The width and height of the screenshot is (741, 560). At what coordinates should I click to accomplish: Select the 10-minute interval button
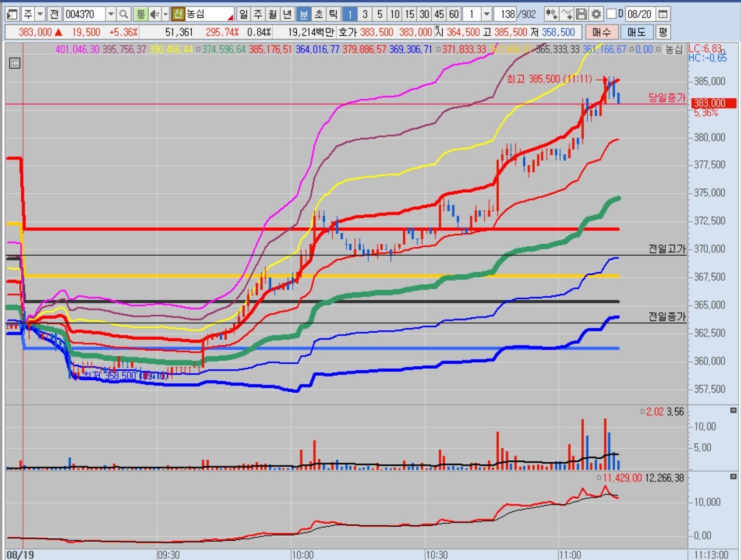pyautogui.click(x=395, y=14)
